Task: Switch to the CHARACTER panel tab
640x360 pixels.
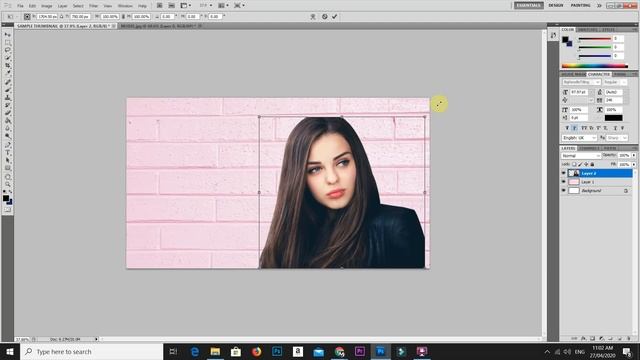Action: (x=599, y=74)
